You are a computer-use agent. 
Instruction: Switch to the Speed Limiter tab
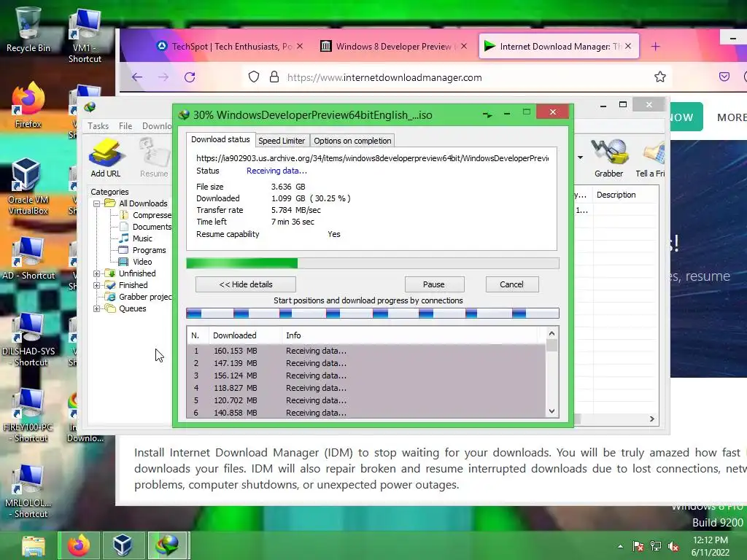[282, 141]
